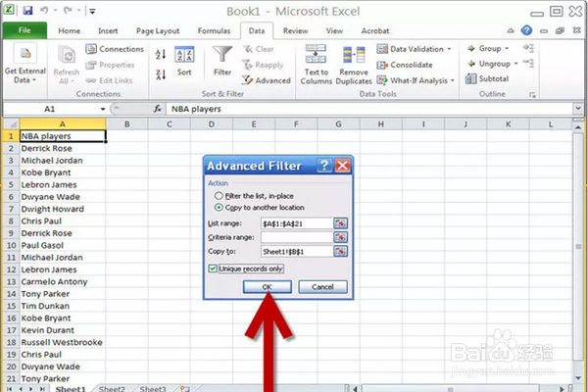Screen dimensions: 588x392
Task: Open the Sort dialog
Action: tap(184, 61)
